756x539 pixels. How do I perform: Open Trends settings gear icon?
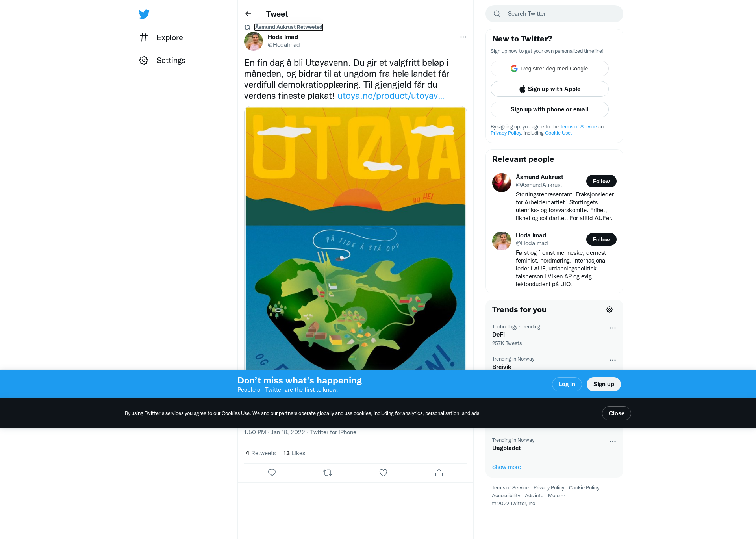tap(610, 309)
